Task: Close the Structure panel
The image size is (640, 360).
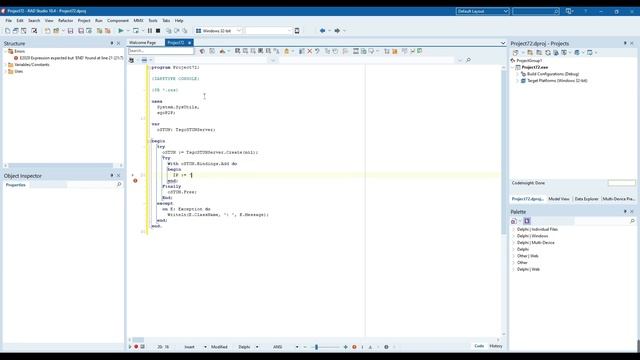Action: click(x=119, y=43)
